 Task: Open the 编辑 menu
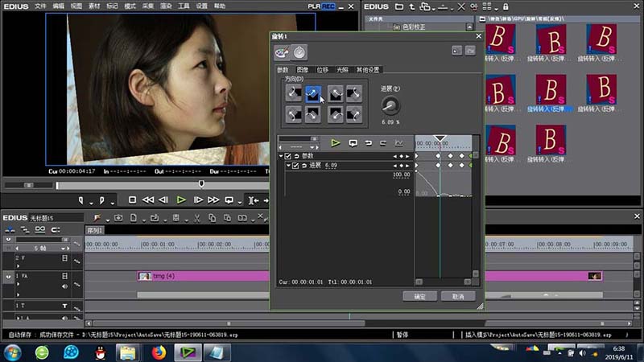coord(58,6)
